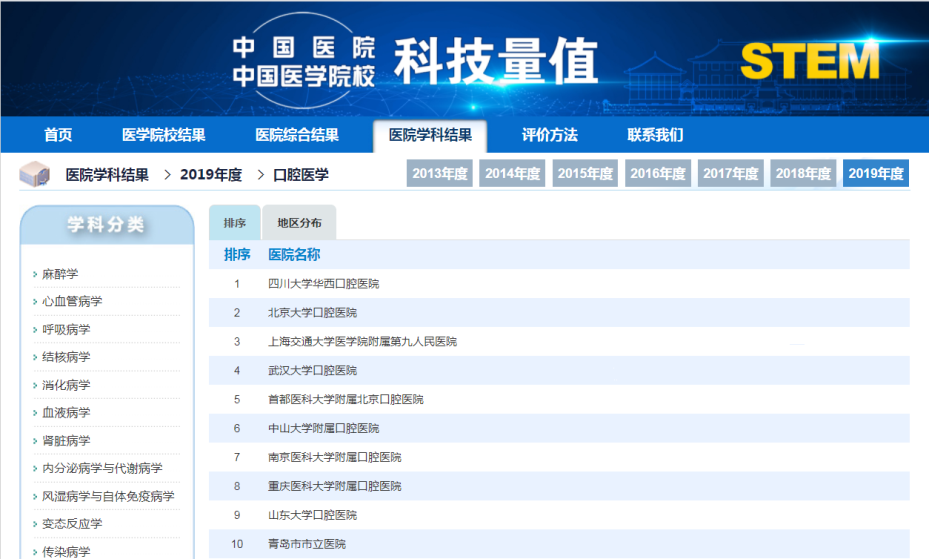This screenshot has width=929, height=559.
Task: Click the 武汉大学口腔医院 row
Action: coord(312,370)
